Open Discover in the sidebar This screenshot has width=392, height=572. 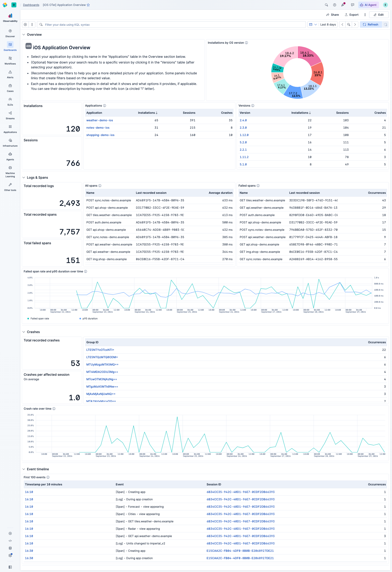10,33
